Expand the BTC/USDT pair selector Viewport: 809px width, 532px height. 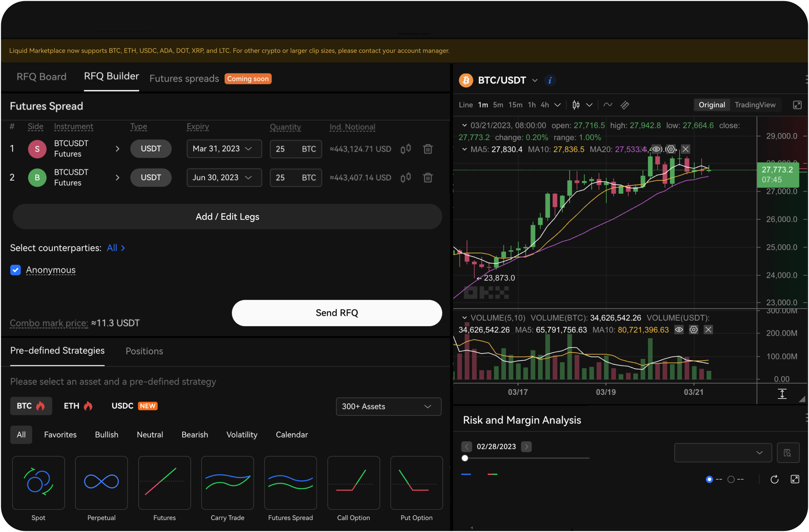pyautogui.click(x=535, y=80)
